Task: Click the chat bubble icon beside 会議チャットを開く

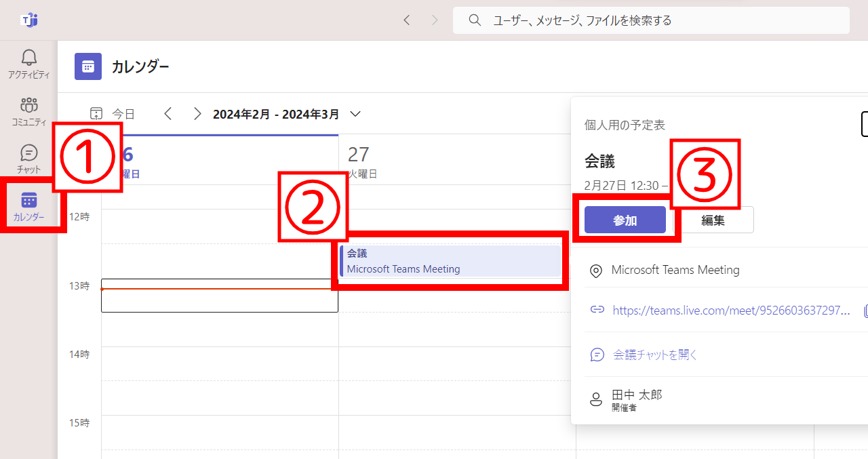Action: pyautogui.click(x=596, y=354)
